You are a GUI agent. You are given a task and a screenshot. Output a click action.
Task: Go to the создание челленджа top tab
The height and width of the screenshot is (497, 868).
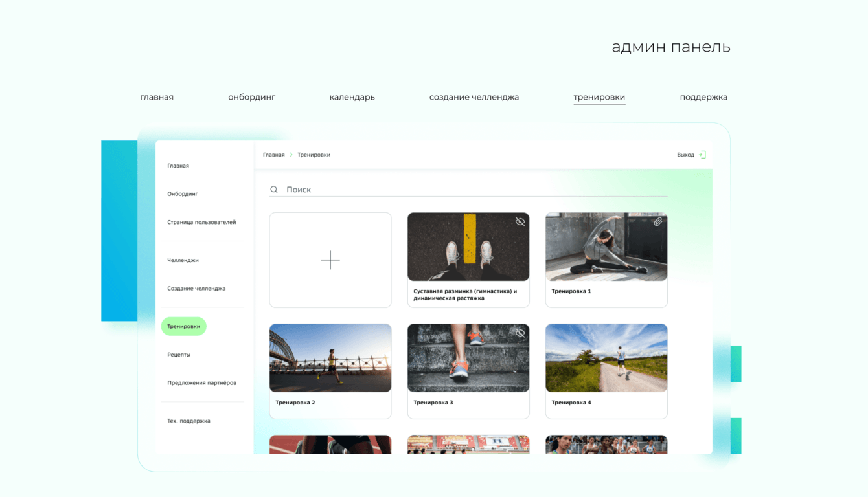point(474,97)
